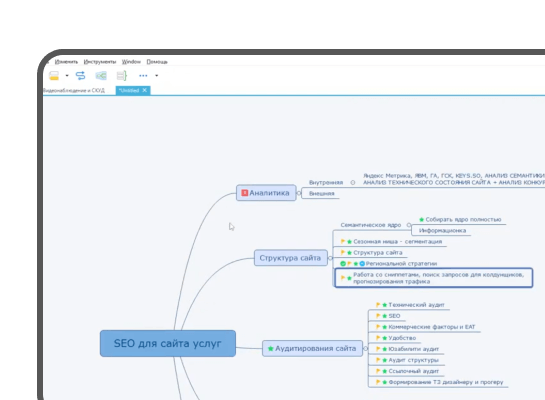Select central topic SEO для сайта услуг
Viewport: 545px width, 400px height.
168,343
